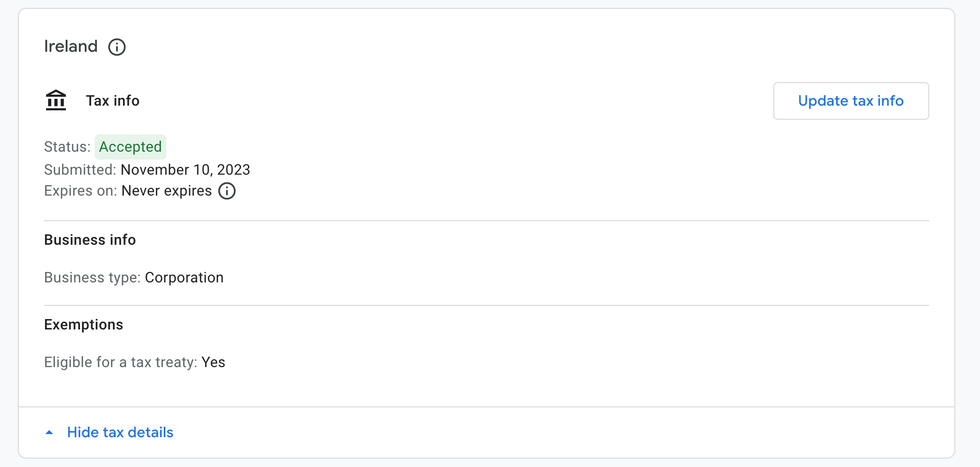Click the columned building icon in Tax info section
Screen dimensions: 980x467
[55, 100]
